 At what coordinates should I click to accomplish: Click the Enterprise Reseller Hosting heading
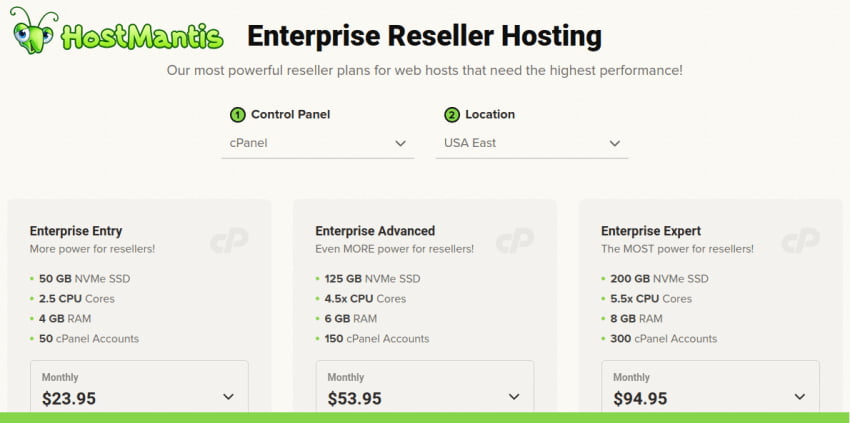pyautogui.click(x=424, y=36)
